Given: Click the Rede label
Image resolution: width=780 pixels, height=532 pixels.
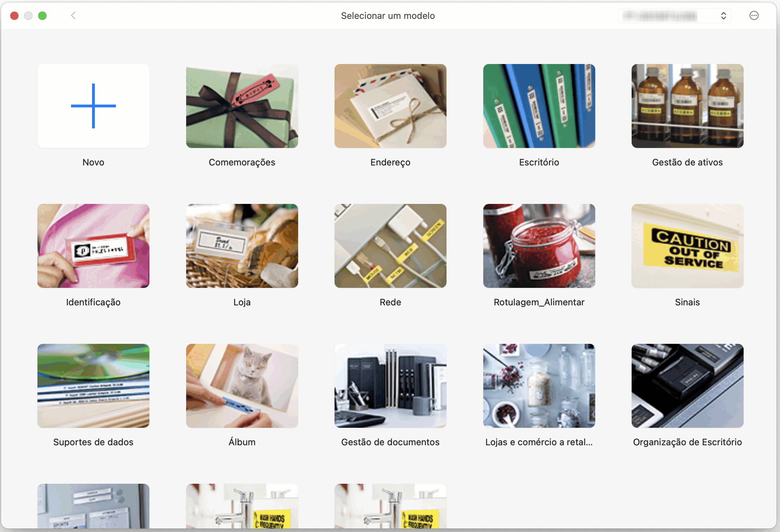Looking at the screenshot, I should tap(391, 302).
